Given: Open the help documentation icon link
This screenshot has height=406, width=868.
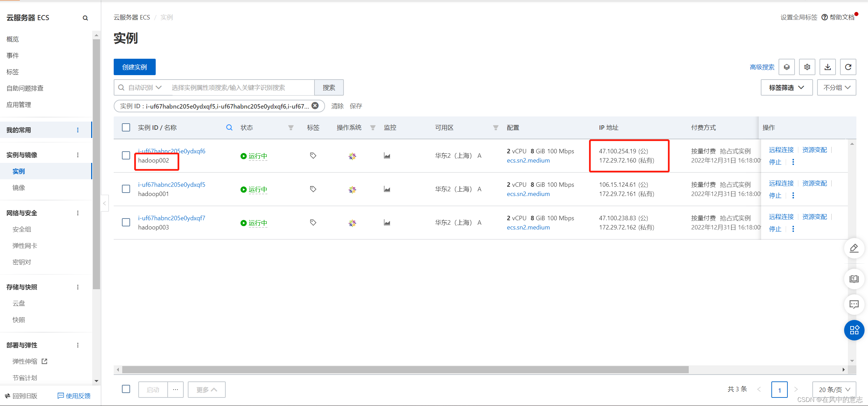Looking at the screenshot, I should pos(838,17).
